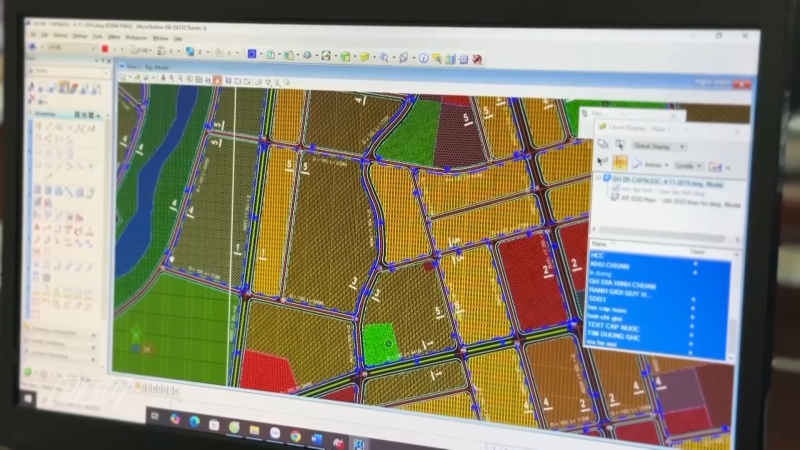This screenshot has width=800, height=450.
Task: Open the Window menu
Action: (157, 37)
